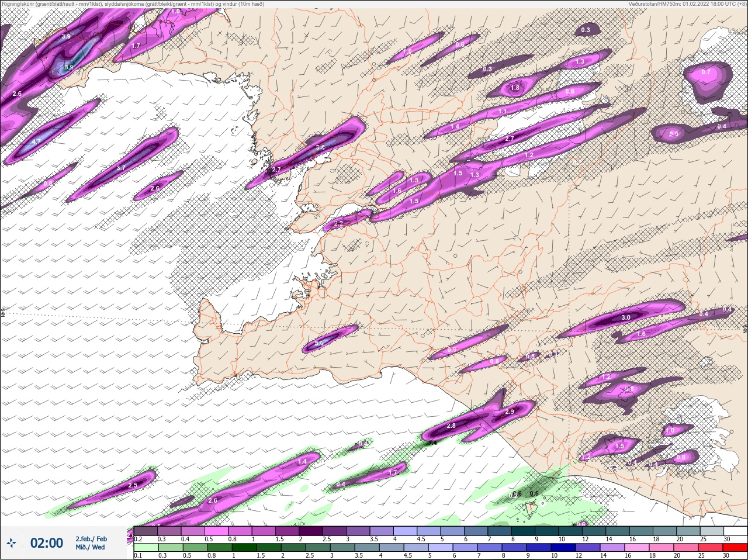Click the precipitation value 2.0 on the map
This screenshot has height=560, width=748.
click(x=213, y=501)
